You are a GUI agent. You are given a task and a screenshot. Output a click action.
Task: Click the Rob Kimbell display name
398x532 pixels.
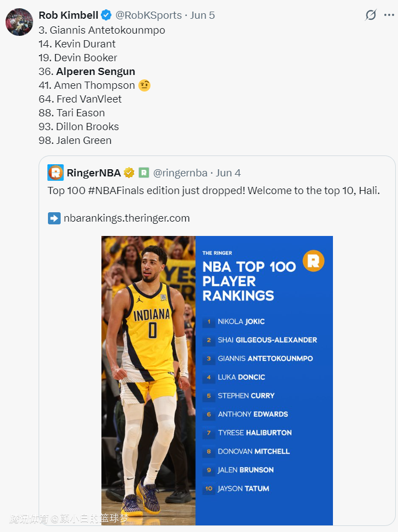point(68,15)
